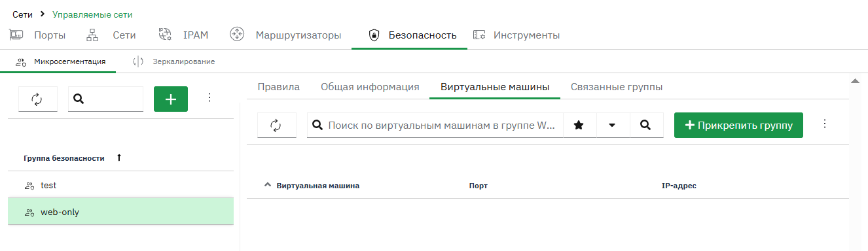The height and width of the screenshot is (251, 868).
Task: Click the scrollbar up arrow
Action: (x=854, y=81)
